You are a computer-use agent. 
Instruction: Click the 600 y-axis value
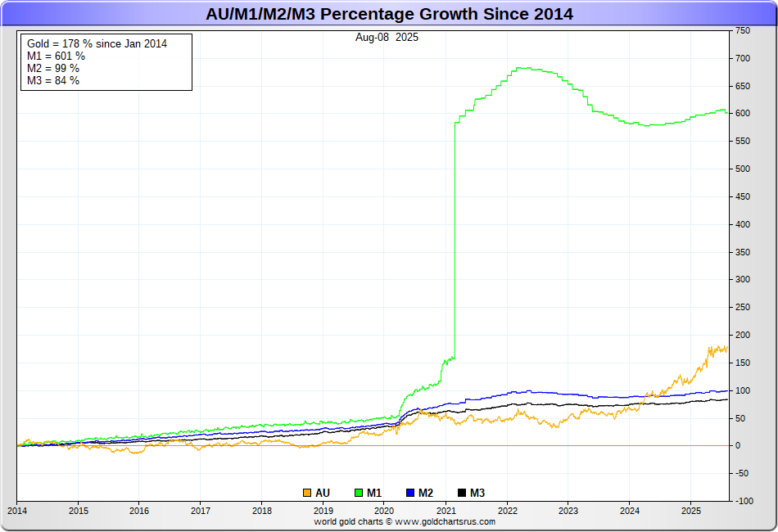click(743, 114)
